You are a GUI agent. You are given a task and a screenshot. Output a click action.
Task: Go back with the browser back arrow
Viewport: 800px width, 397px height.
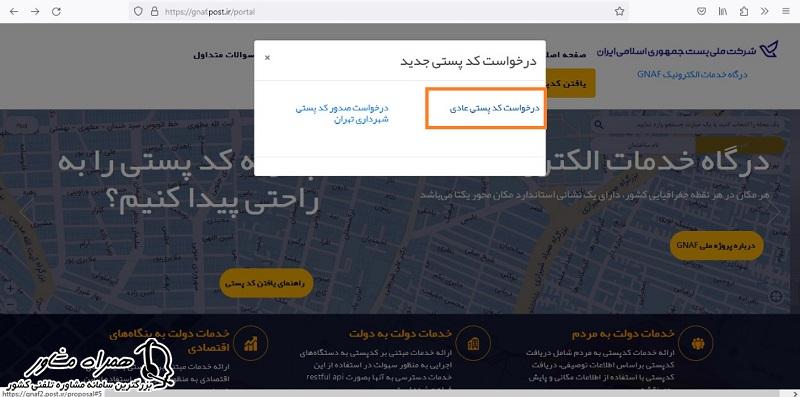14,11
